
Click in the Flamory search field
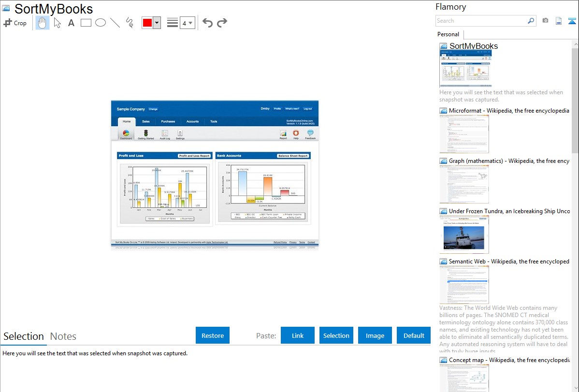481,21
